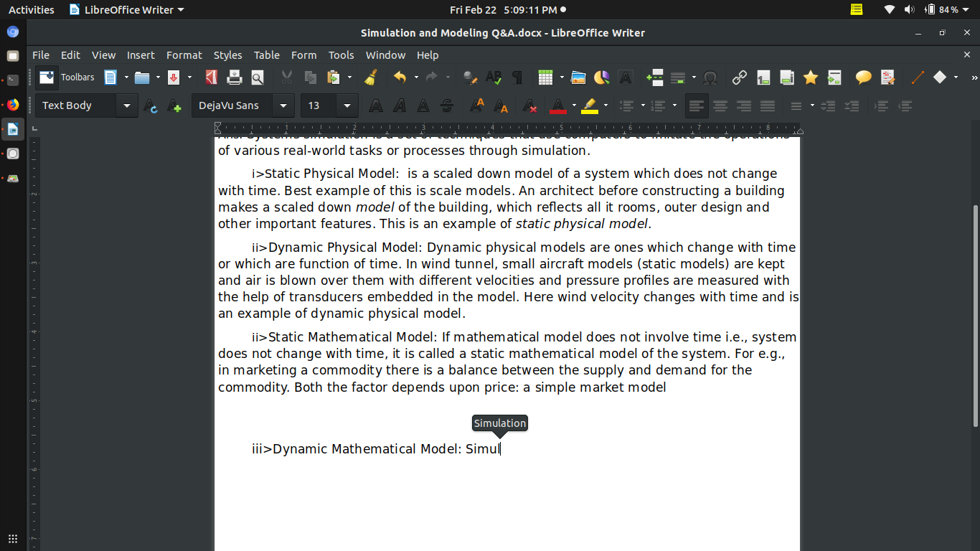Click the Export as PDF icon
The height and width of the screenshot is (551, 980).
click(211, 77)
